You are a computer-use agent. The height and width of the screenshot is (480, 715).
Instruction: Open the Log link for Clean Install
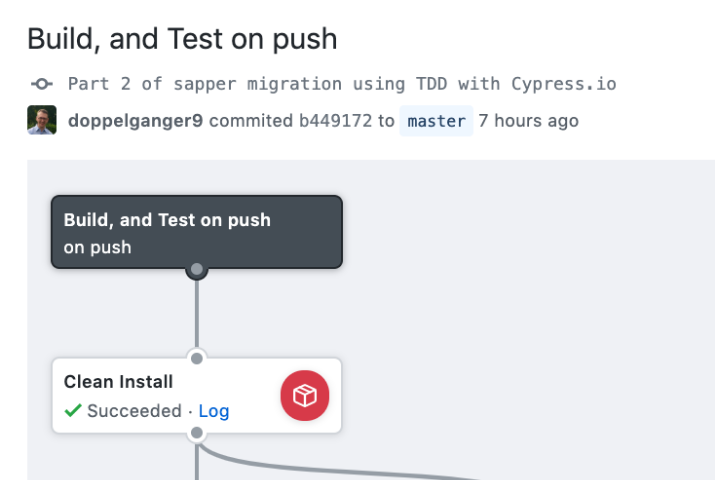pos(214,411)
